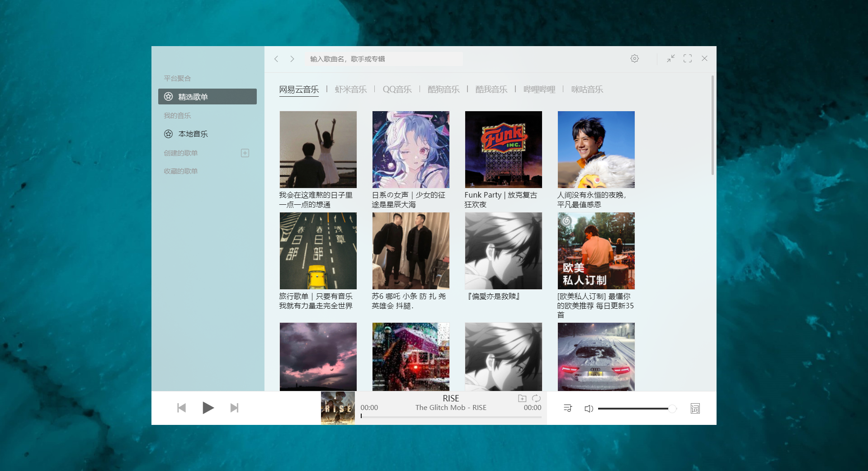Skip to the next track
Screen dimensions: 868x471
click(x=234, y=408)
